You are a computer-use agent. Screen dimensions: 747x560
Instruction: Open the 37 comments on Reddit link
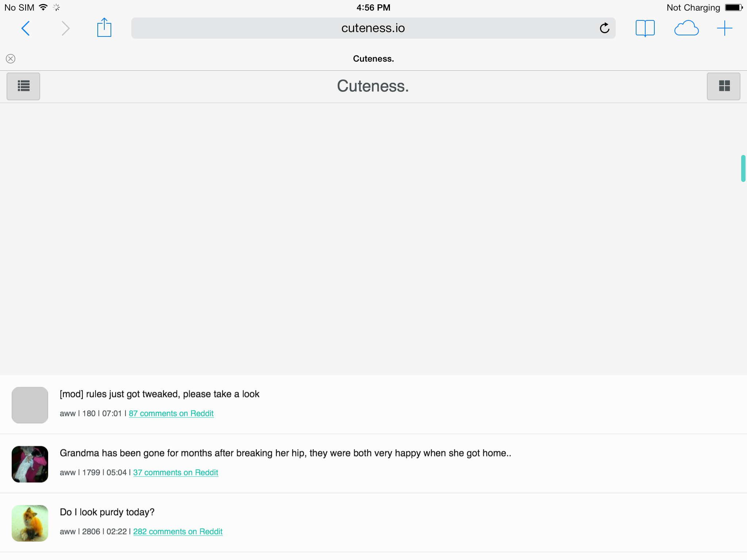pos(175,472)
